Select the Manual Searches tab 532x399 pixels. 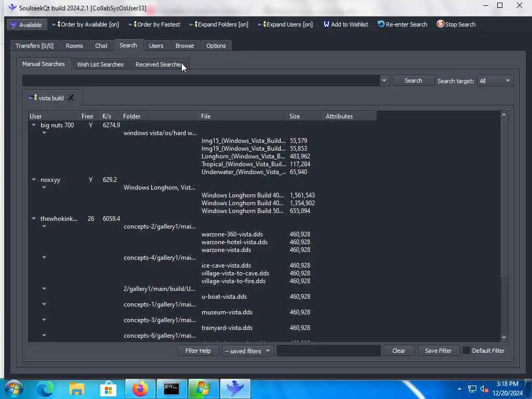44,64
